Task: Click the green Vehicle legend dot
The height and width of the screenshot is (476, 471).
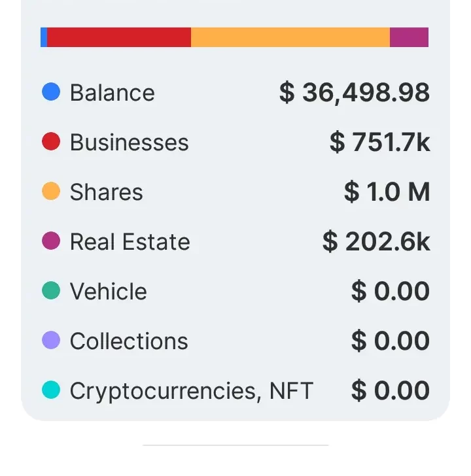Action: (x=51, y=291)
